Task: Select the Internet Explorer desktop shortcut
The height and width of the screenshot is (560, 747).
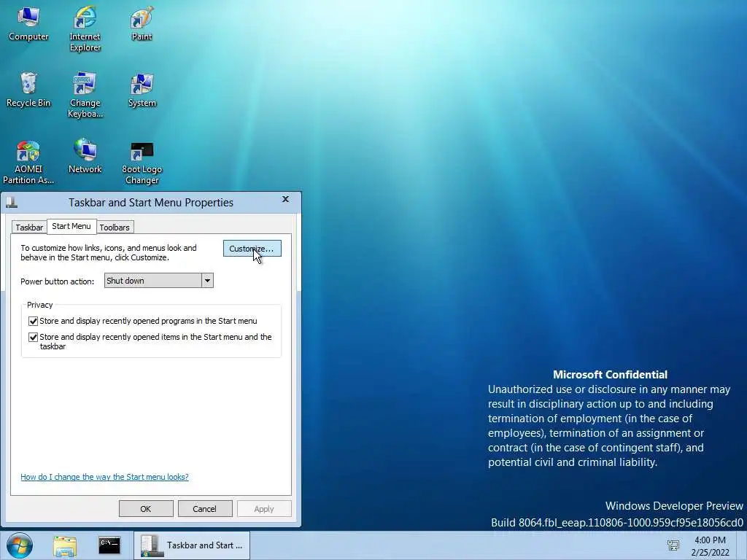Action: [x=85, y=28]
